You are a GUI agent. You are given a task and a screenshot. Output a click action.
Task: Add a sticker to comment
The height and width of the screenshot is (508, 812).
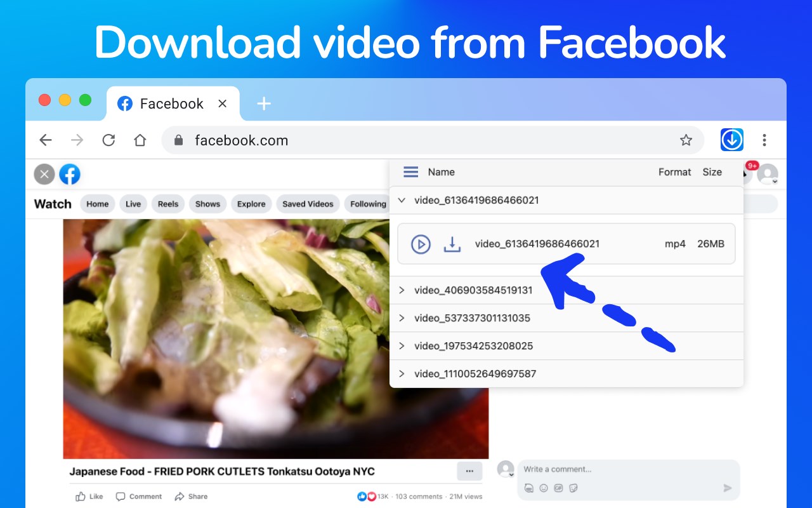pos(573,488)
